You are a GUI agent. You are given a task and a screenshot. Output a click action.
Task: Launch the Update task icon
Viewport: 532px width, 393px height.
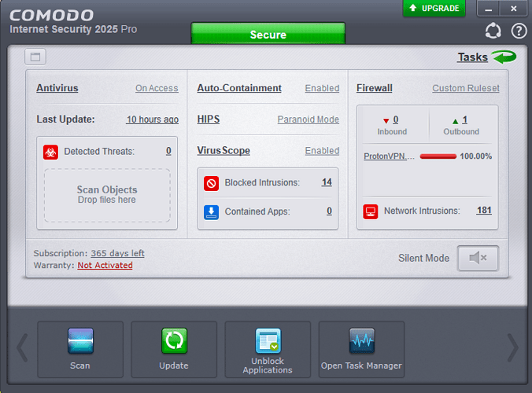pyautogui.click(x=174, y=341)
